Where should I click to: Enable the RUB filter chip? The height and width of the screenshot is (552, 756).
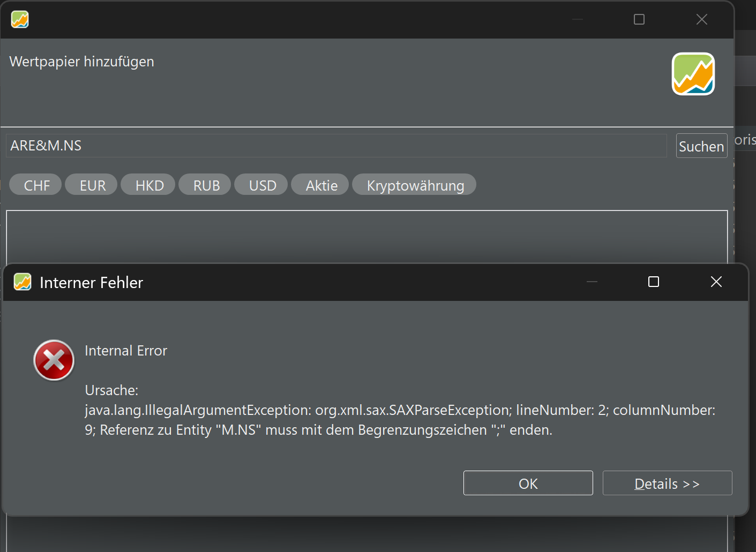point(205,185)
